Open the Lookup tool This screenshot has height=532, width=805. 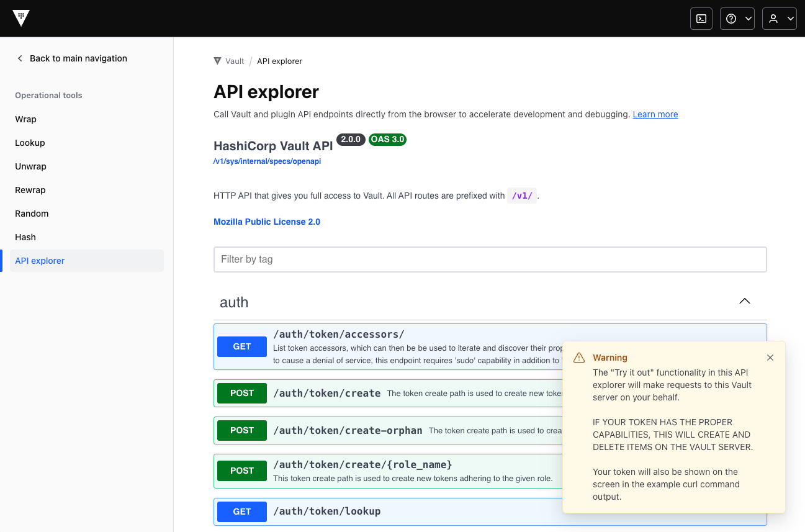[x=87, y=143]
